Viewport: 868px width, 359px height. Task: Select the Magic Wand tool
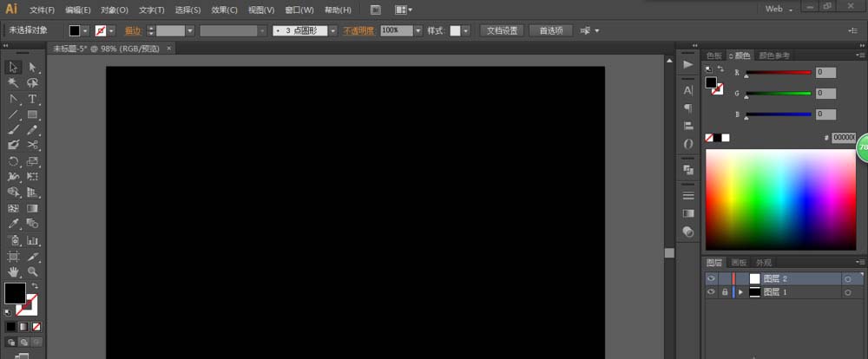coord(13,83)
